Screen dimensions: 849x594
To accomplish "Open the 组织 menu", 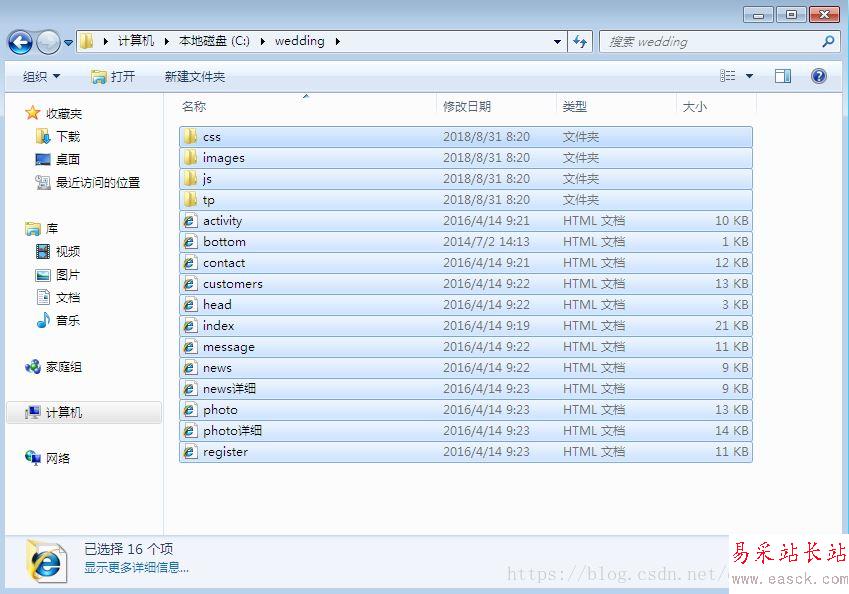I will (x=41, y=76).
